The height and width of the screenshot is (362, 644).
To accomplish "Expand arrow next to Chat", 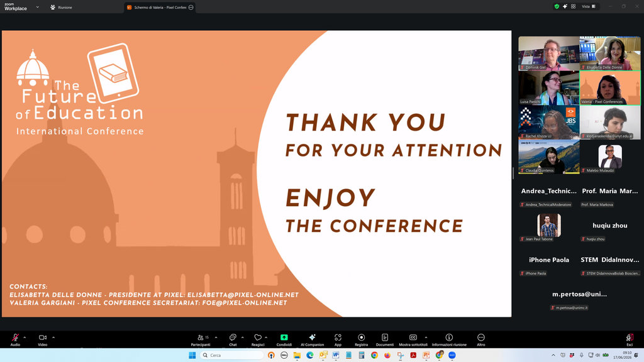I will [x=242, y=337].
